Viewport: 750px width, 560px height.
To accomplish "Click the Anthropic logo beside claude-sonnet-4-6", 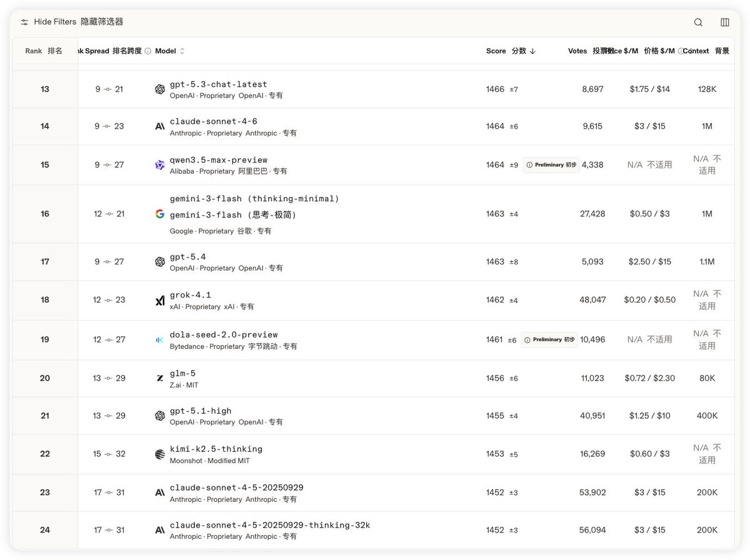I will click(160, 126).
